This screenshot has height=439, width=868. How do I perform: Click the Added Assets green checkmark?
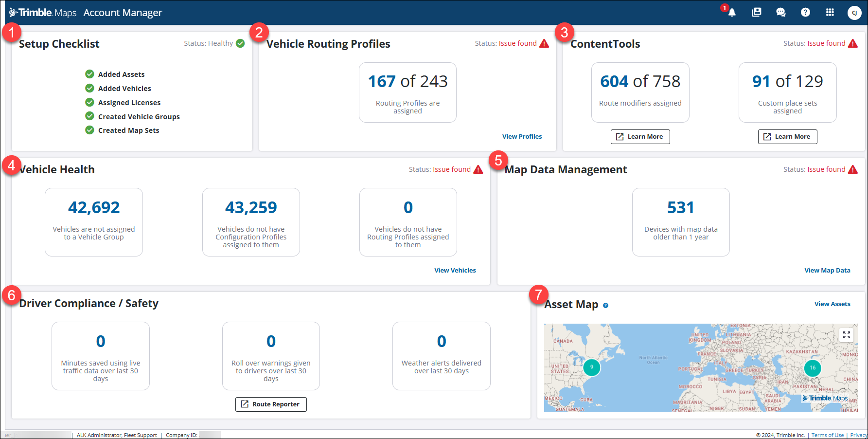point(89,74)
